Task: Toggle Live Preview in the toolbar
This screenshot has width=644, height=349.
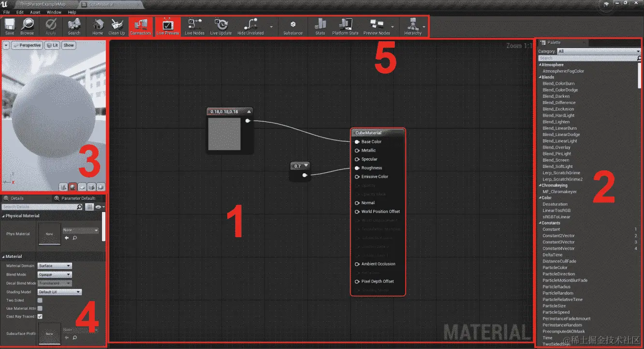Action: (x=168, y=27)
